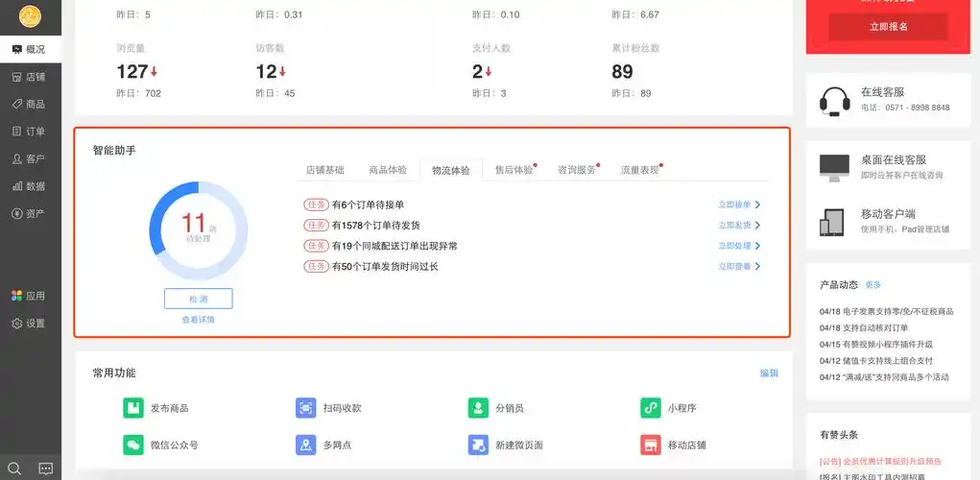
Task: Open news 04/12 满减/送 multi-activity item
Action: (x=884, y=377)
